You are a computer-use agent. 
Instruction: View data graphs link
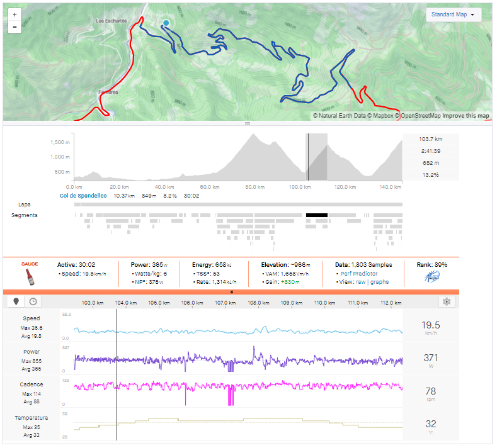[379, 282]
